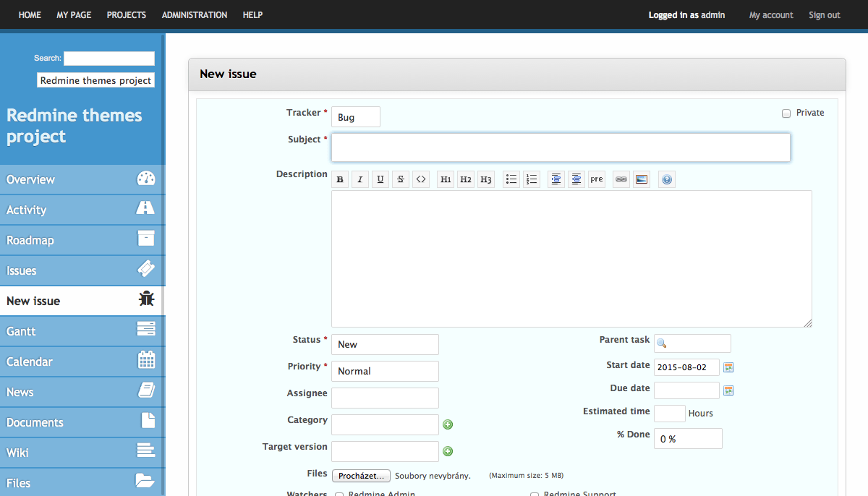
Task: Open the project selector under Search
Action: (x=95, y=80)
